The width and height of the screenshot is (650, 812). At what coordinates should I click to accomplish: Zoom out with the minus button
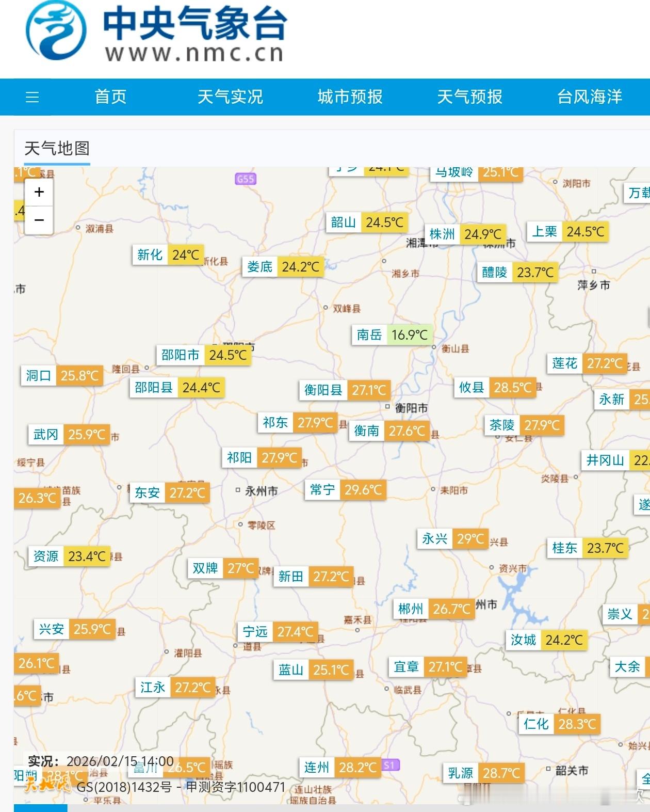(x=39, y=220)
